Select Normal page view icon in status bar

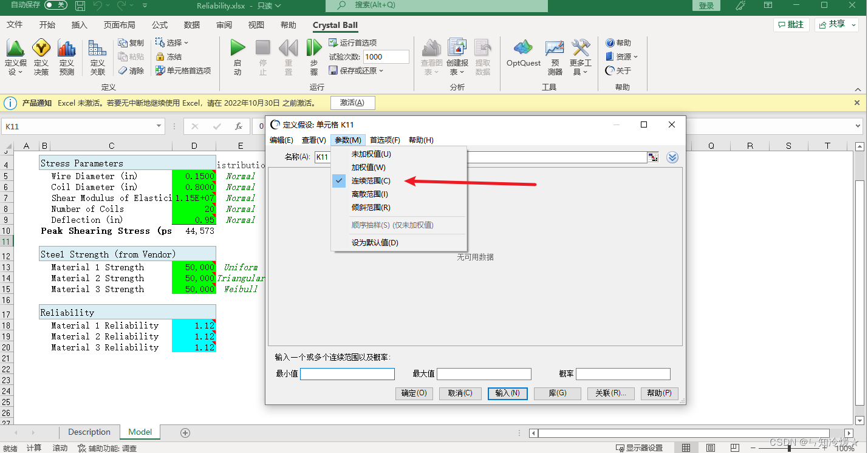(686, 448)
